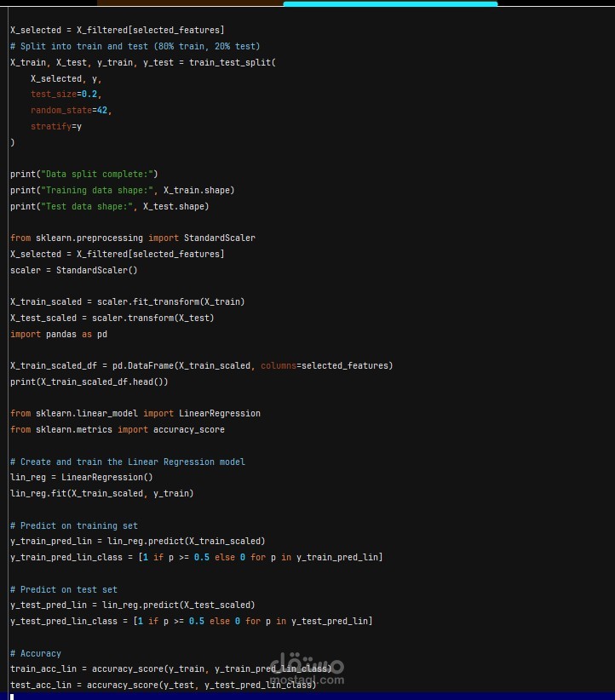
Task: Click the mostaql.com watermark text
Action: 307,680
